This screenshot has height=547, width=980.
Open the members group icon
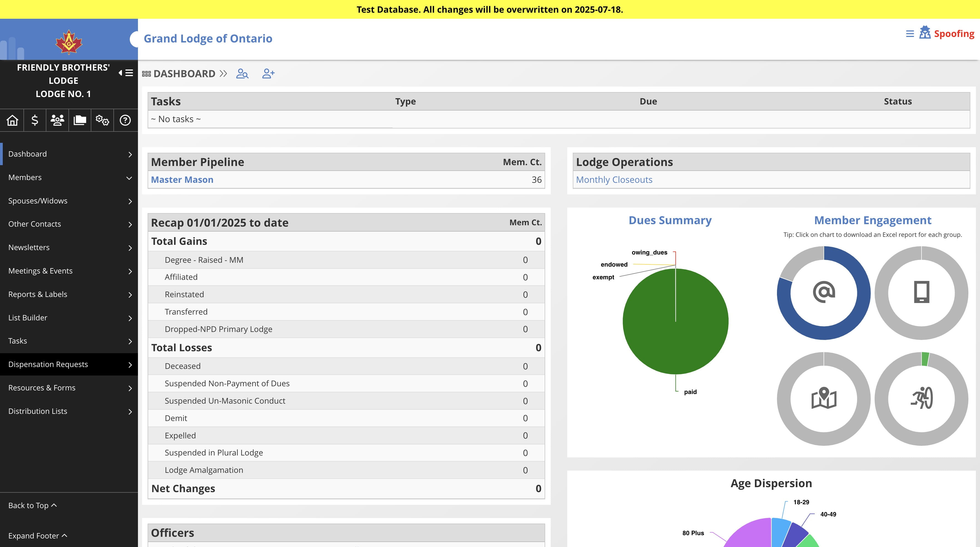(x=57, y=120)
